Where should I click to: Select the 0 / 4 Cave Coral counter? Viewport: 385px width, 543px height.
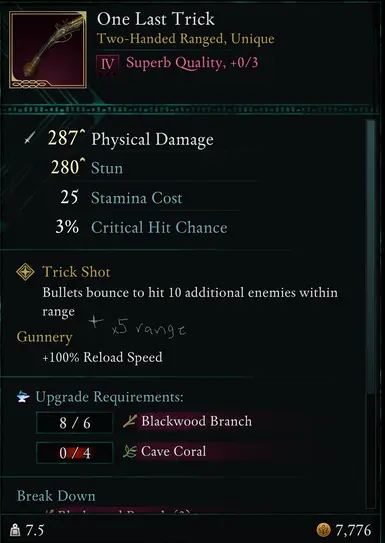coord(74,453)
